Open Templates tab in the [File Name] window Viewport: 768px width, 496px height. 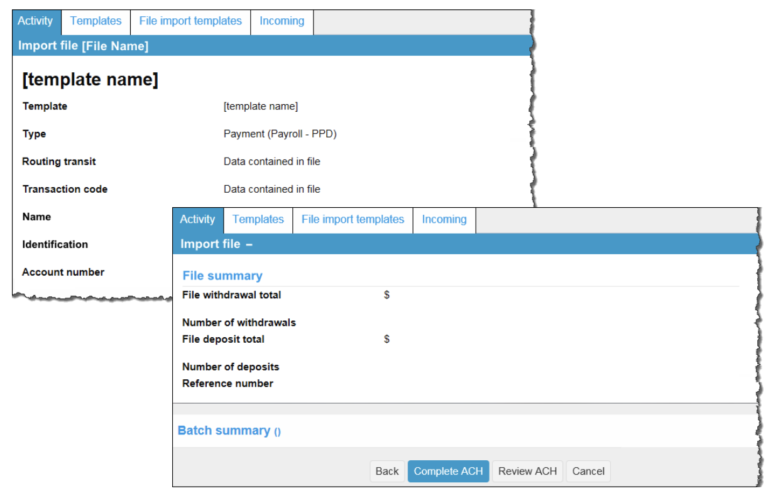coord(95,21)
